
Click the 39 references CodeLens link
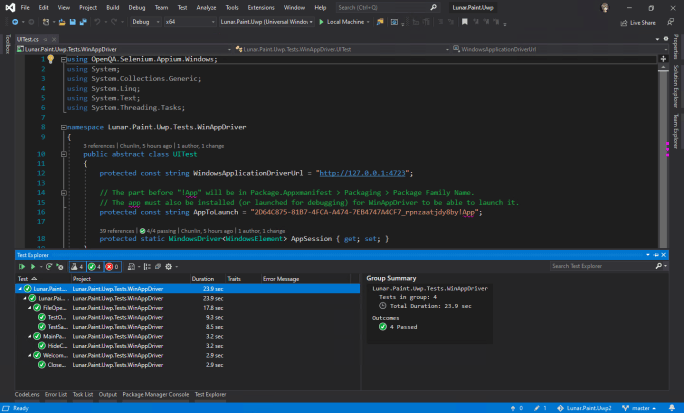pos(117,231)
